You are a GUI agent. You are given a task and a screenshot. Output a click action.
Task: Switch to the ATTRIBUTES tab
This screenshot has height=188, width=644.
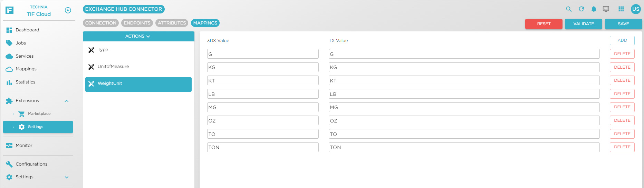(172, 23)
